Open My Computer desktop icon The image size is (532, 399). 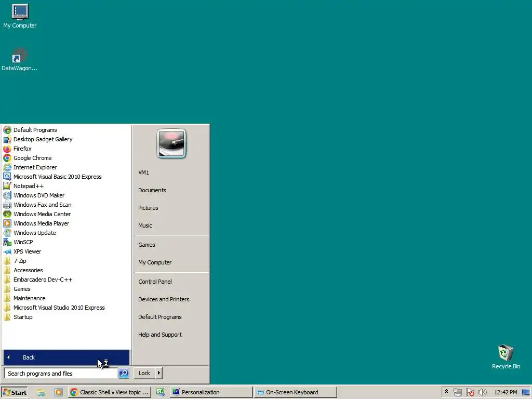click(x=20, y=16)
